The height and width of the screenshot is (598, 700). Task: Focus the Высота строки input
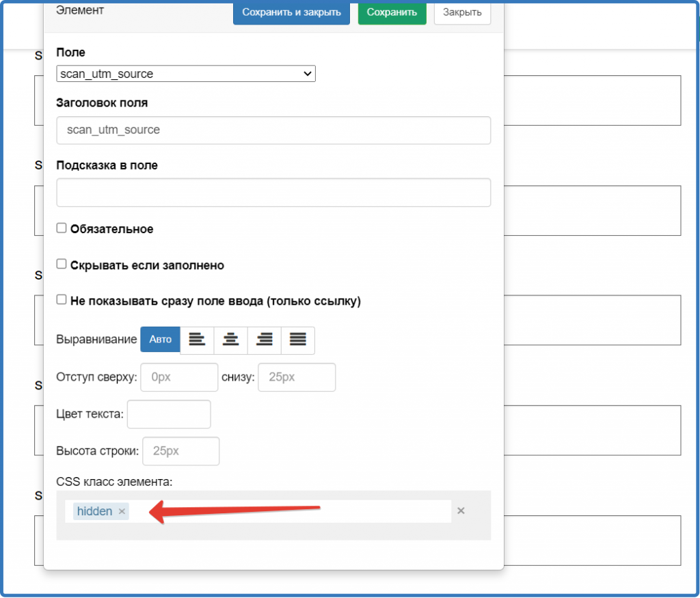tap(180, 451)
